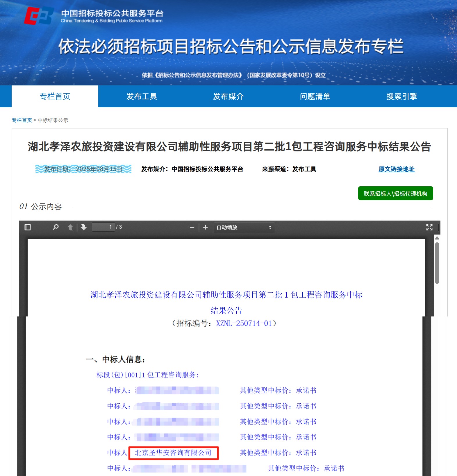The image size is (457, 476).
Task: Click the red and blue platform logo
Action: (39, 16)
